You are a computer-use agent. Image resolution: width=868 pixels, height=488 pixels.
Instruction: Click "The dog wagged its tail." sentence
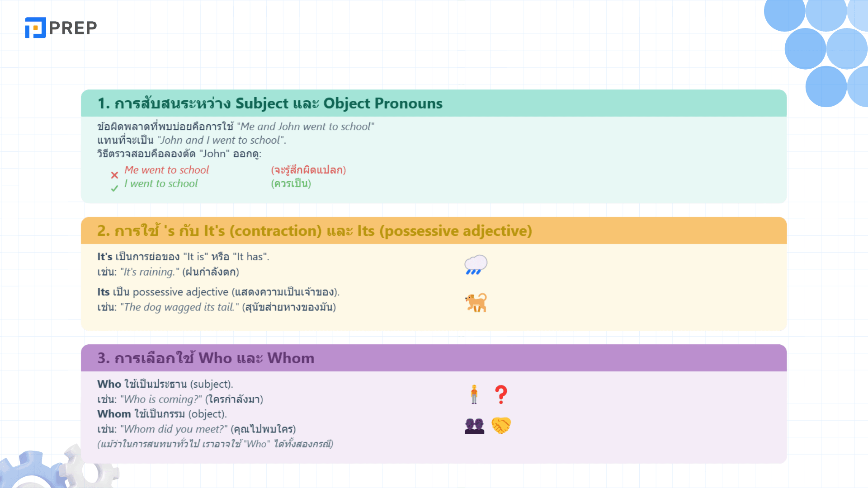179,307
